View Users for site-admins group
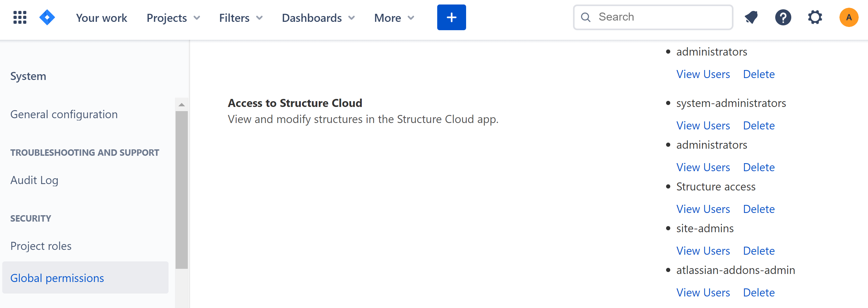This screenshot has height=308, width=868. (703, 251)
